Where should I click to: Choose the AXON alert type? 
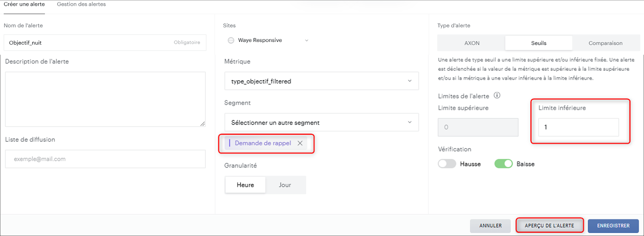click(x=472, y=43)
